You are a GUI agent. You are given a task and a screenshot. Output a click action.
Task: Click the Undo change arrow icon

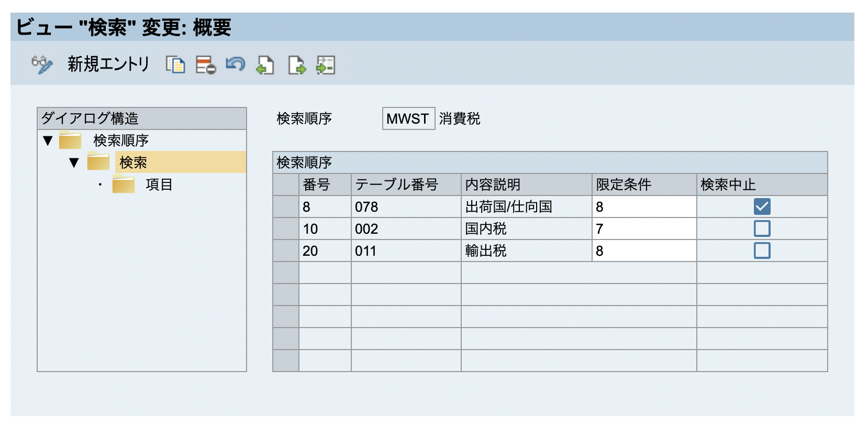click(235, 64)
